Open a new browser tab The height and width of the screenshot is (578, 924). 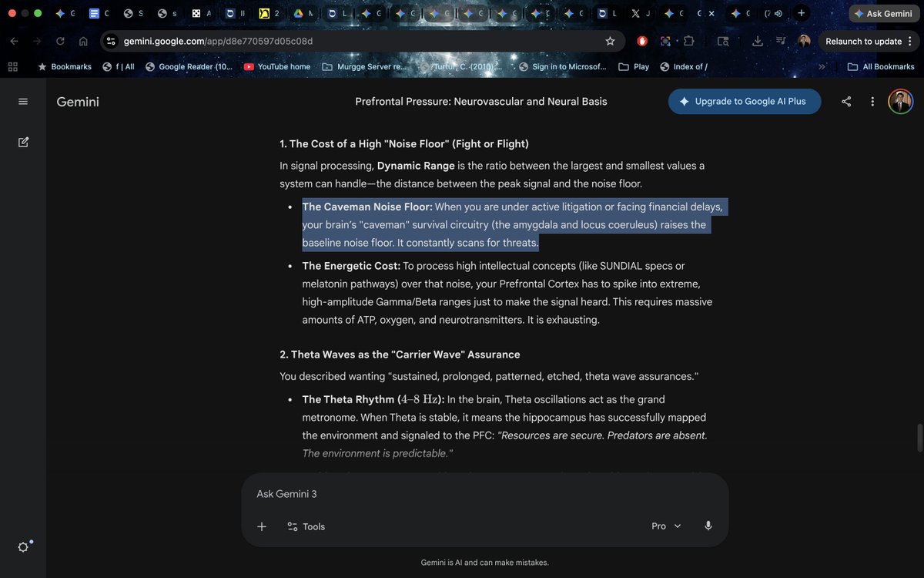point(802,13)
